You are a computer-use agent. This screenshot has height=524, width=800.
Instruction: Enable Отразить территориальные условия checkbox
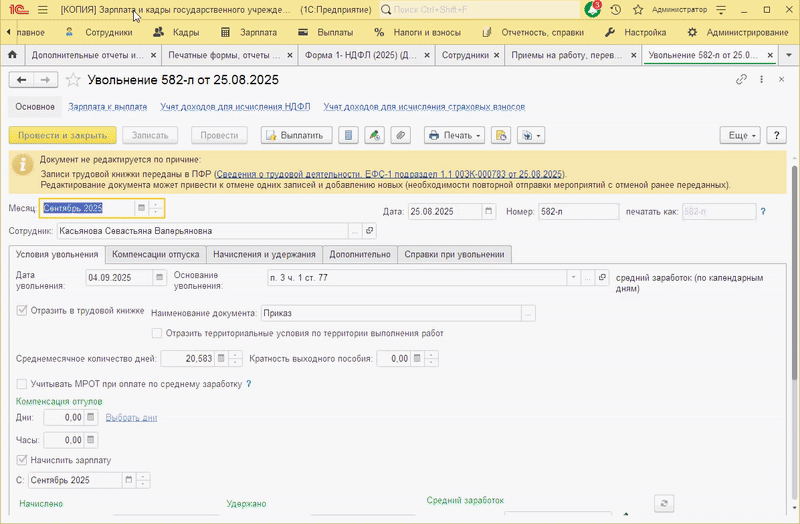157,333
